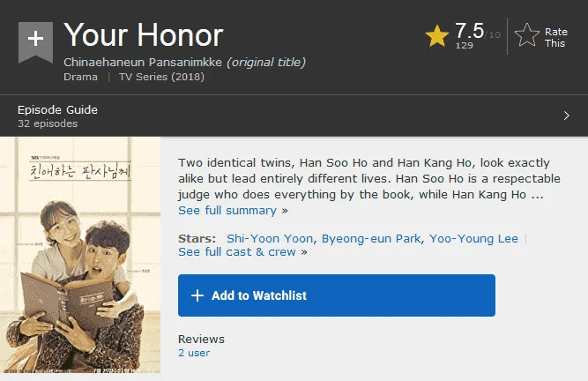Open Yoo-Young Lee's profile link
Image resolution: width=588 pixels, height=381 pixels.
[473, 238]
